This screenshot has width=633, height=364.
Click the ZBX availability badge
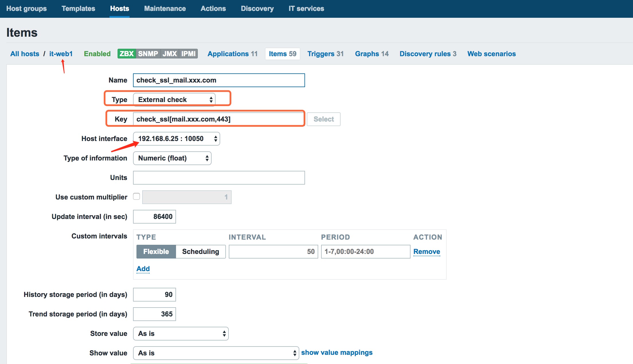[127, 54]
